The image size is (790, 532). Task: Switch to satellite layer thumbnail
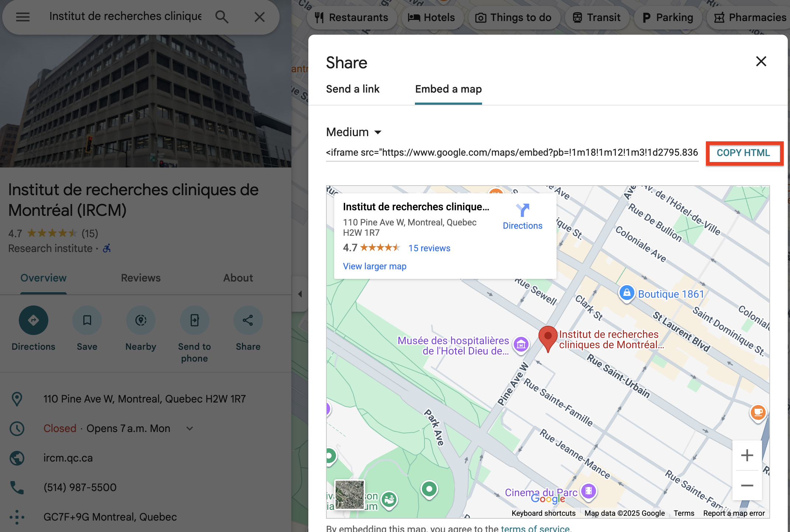point(349,494)
